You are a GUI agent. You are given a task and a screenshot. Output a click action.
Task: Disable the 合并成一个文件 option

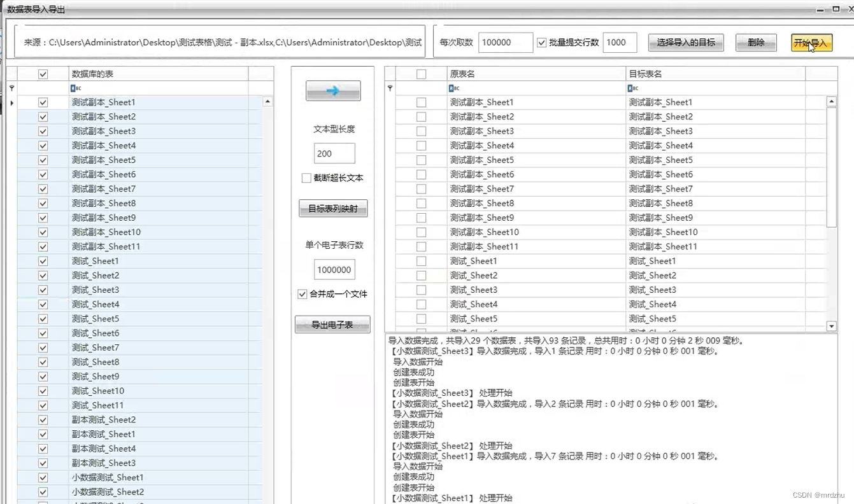tap(302, 294)
